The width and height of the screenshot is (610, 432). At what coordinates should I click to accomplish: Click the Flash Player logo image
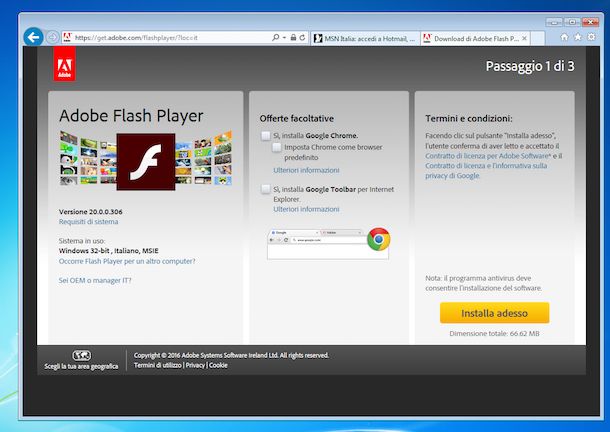point(146,162)
